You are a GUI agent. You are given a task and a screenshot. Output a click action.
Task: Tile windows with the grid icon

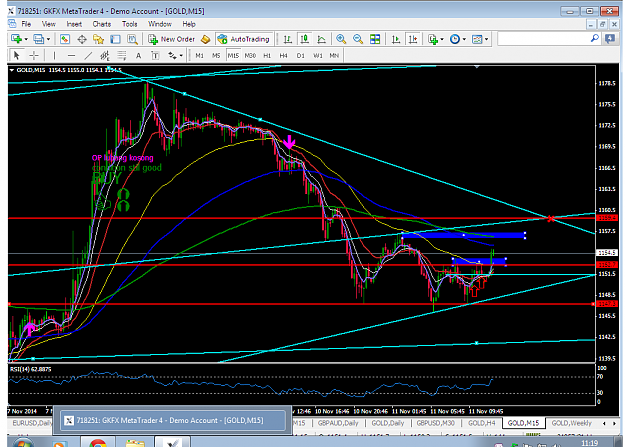(375, 39)
